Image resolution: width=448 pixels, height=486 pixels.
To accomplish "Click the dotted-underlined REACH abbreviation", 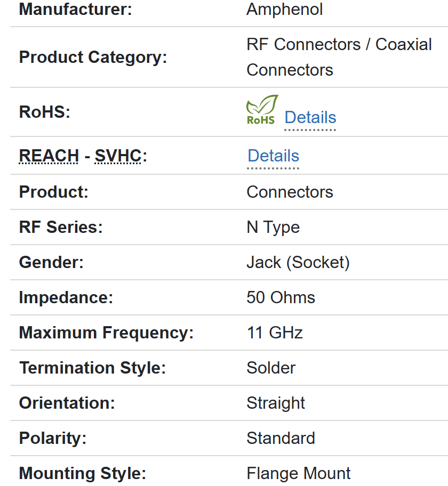I will point(49,156).
